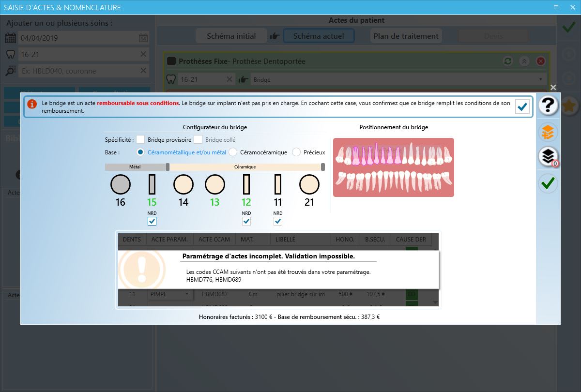Click the bridge positioning teeth diagram

point(393,167)
